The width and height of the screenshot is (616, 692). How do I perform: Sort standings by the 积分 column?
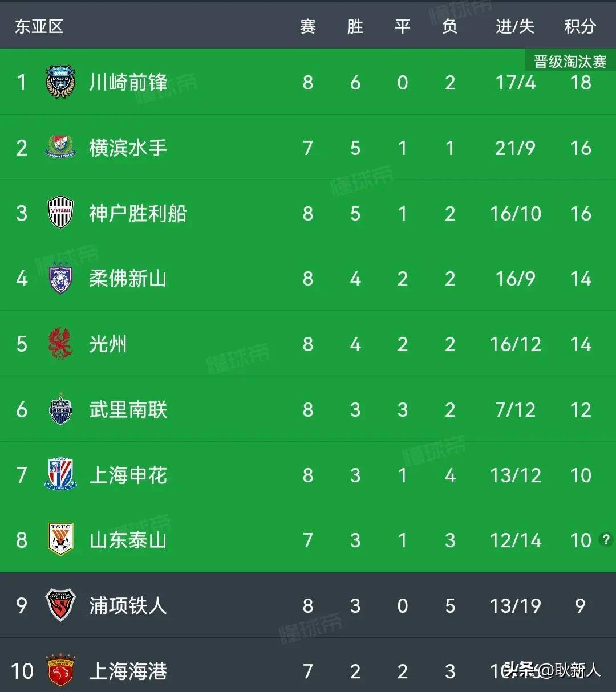580,26
